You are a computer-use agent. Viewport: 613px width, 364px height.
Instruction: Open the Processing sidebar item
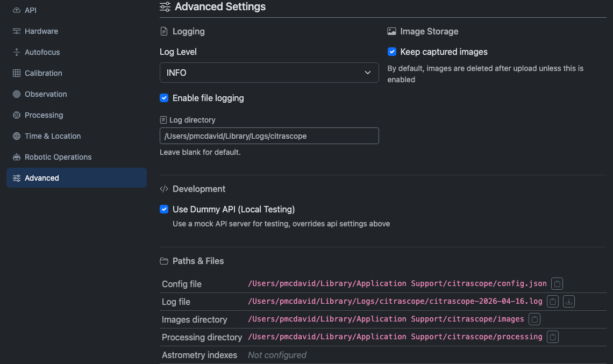[x=76, y=115]
